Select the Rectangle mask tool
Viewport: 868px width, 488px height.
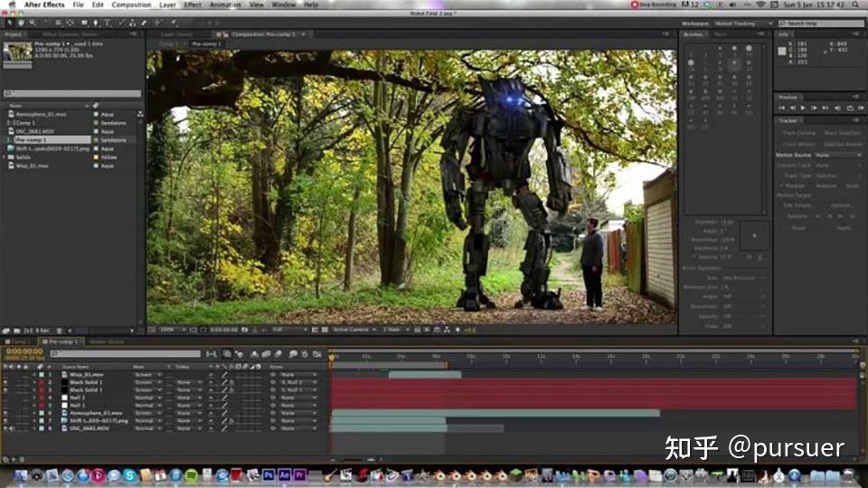84,23
